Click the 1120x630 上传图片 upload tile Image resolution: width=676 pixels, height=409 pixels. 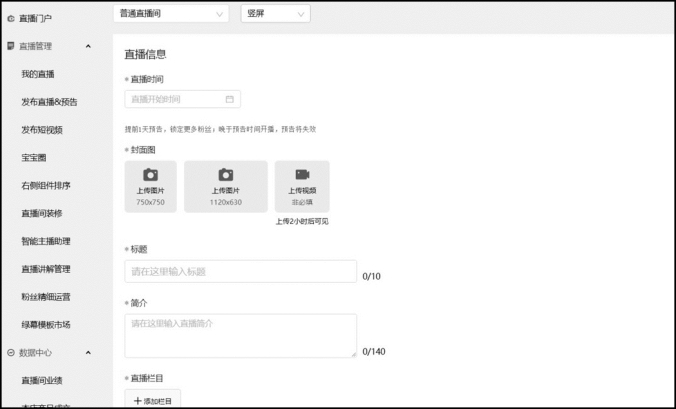click(x=225, y=187)
